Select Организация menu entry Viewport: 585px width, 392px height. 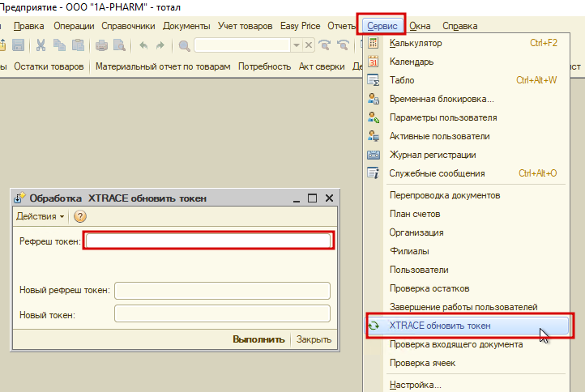467,232
